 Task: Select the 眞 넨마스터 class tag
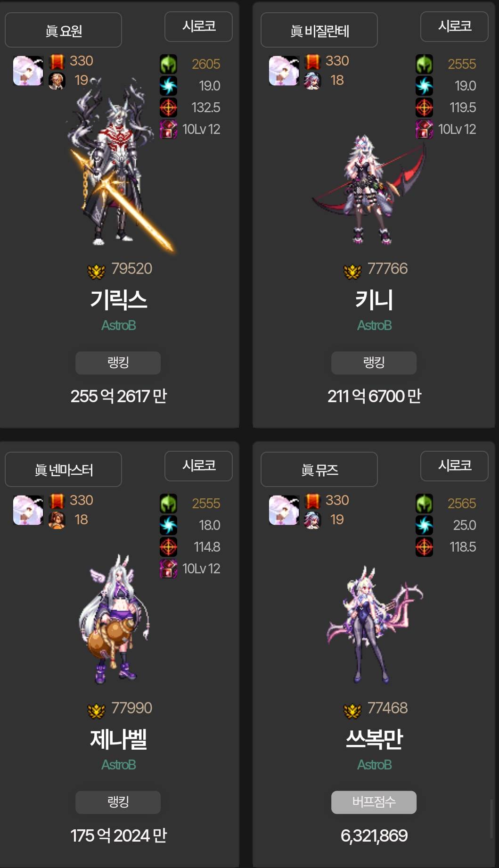(63, 470)
